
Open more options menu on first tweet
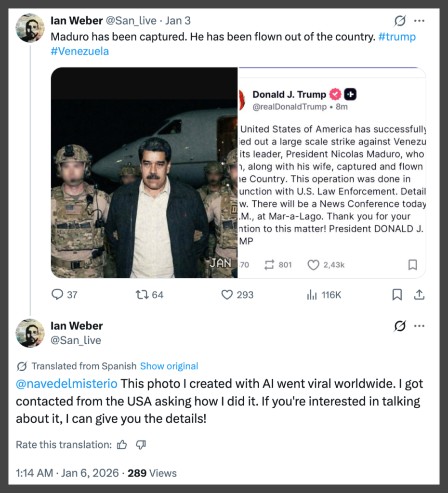coord(419,21)
